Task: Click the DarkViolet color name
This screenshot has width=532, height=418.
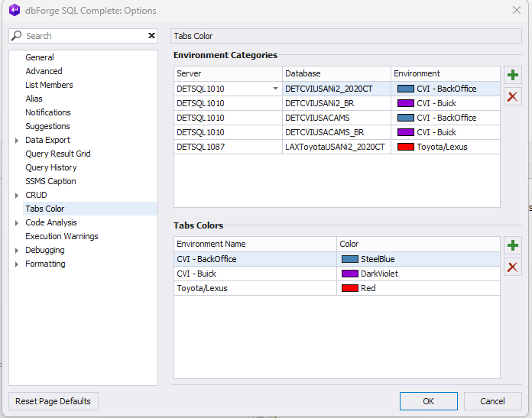Action: pos(379,274)
